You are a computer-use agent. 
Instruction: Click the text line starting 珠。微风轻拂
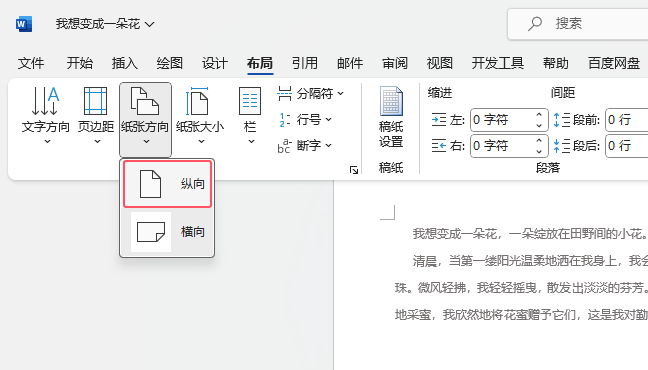click(521, 288)
